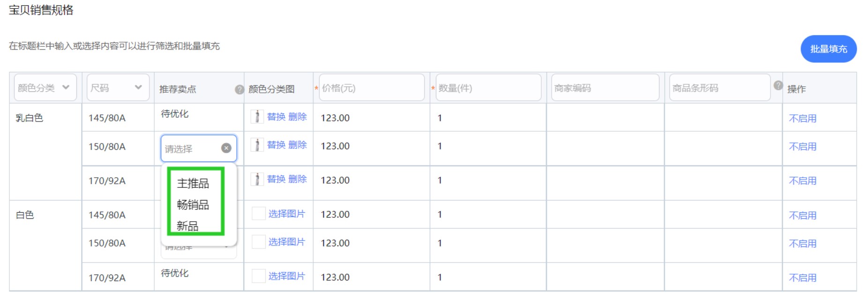Viewport: 868px width, 298px height.
Task: Open image thumbnail in 乳白色 150/80A row
Action: (x=257, y=144)
